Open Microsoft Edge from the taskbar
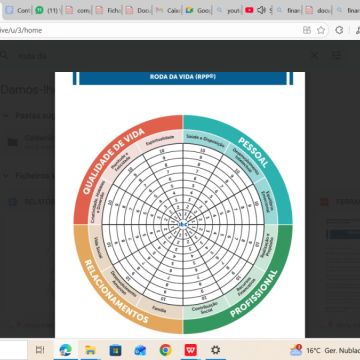This screenshot has height=360, width=360. coord(65,350)
